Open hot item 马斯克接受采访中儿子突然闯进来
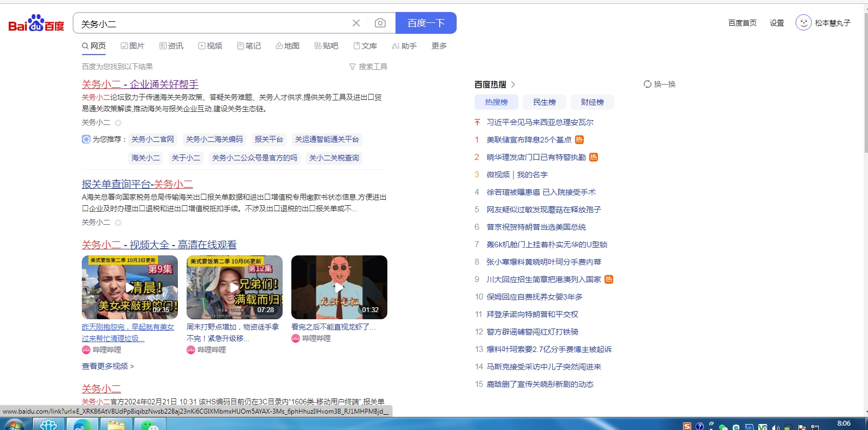This screenshot has width=868, height=430. 544,367
